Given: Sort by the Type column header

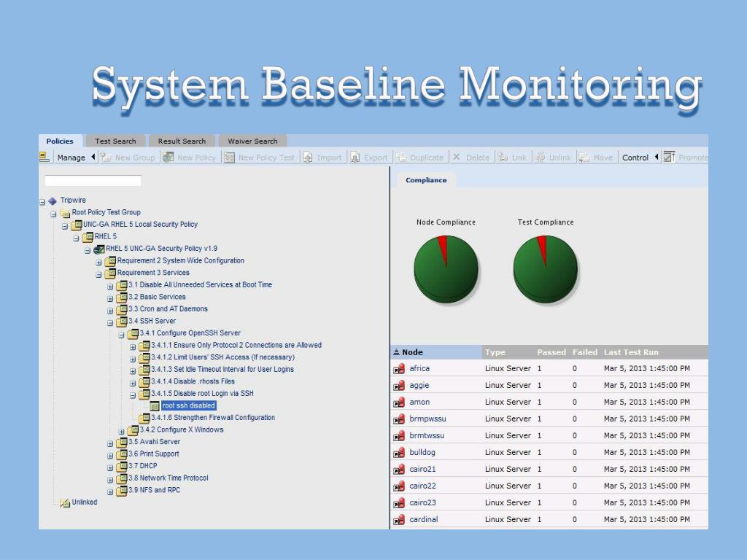Looking at the screenshot, I should click(x=495, y=352).
